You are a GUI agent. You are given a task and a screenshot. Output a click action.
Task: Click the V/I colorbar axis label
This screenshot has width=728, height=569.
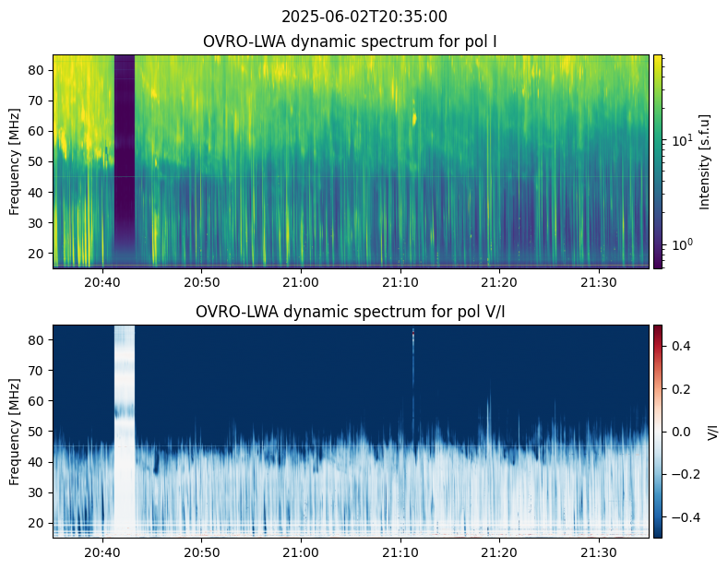(712, 431)
